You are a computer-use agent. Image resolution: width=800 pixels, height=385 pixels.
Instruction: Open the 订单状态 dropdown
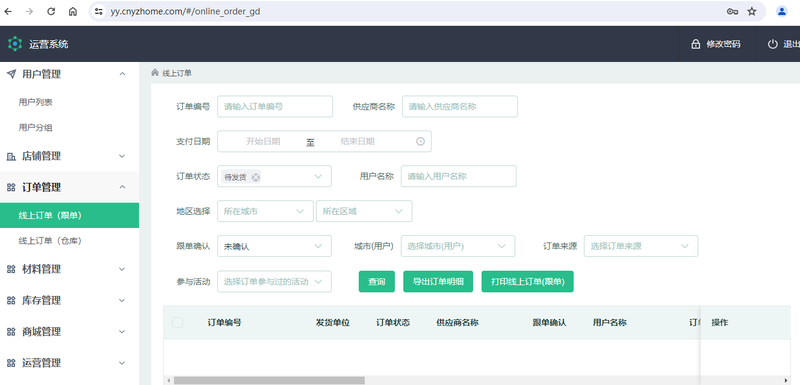(x=274, y=176)
